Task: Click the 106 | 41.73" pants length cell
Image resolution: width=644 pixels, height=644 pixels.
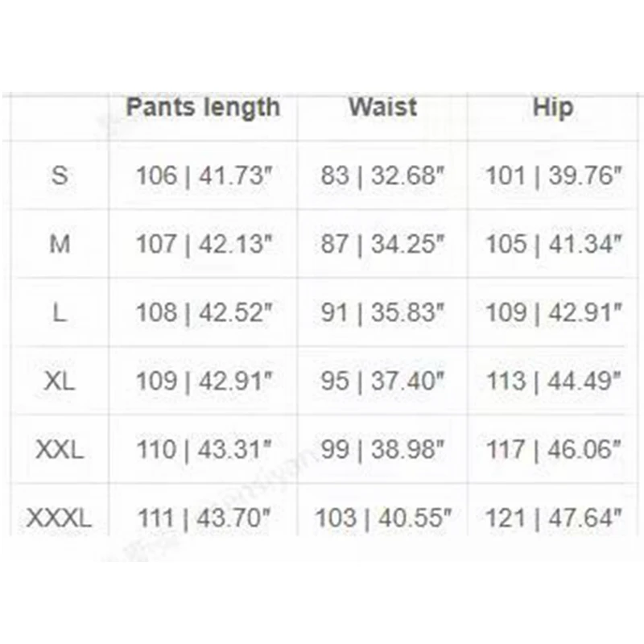Action: pyautogui.click(x=202, y=175)
